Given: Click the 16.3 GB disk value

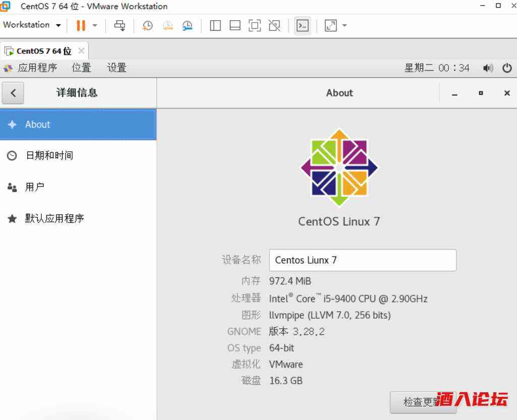Looking at the screenshot, I should [x=286, y=381].
